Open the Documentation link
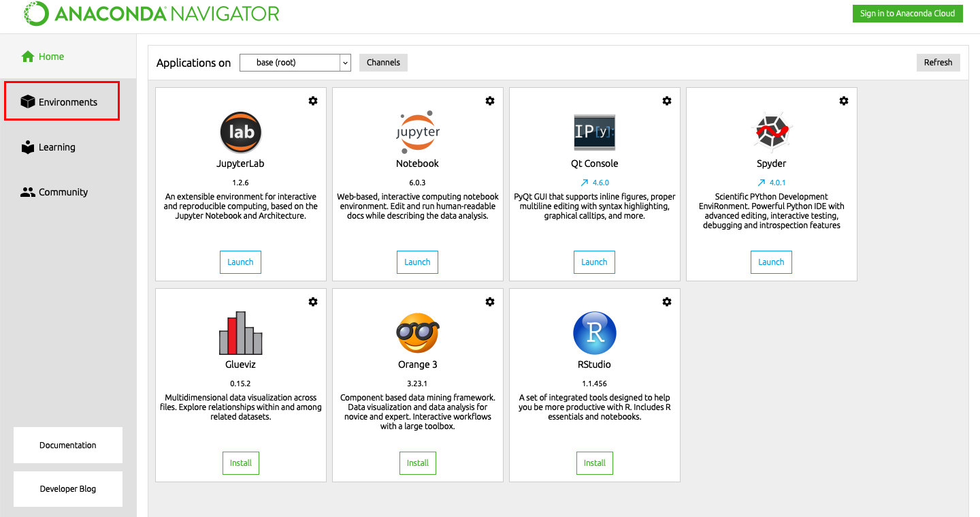980x517 pixels. point(68,445)
